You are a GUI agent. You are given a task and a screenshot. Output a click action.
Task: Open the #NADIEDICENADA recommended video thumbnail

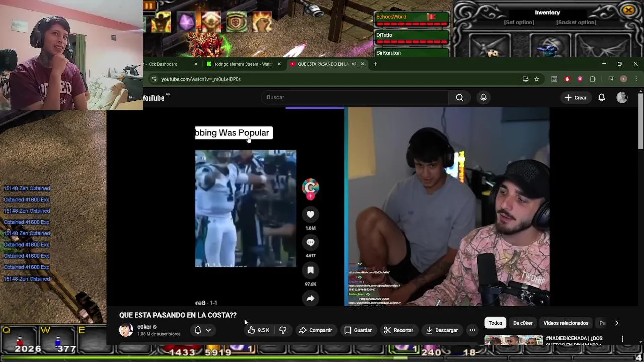click(514, 340)
